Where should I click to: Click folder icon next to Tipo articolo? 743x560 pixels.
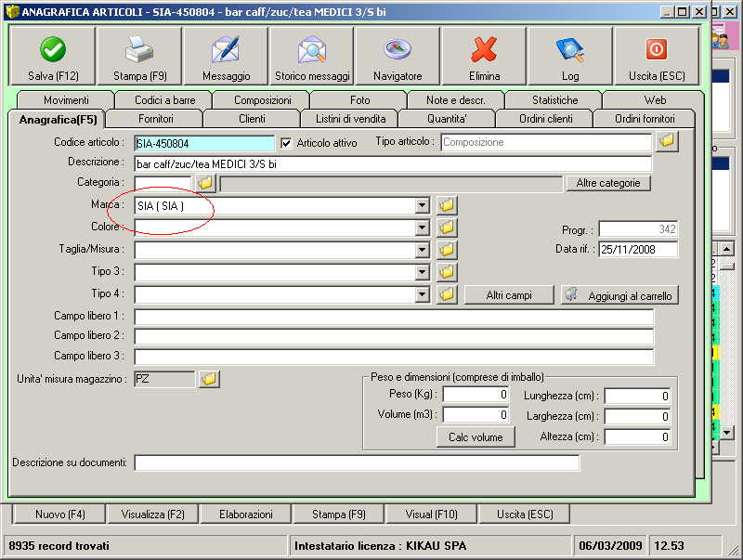pyautogui.click(x=667, y=142)
